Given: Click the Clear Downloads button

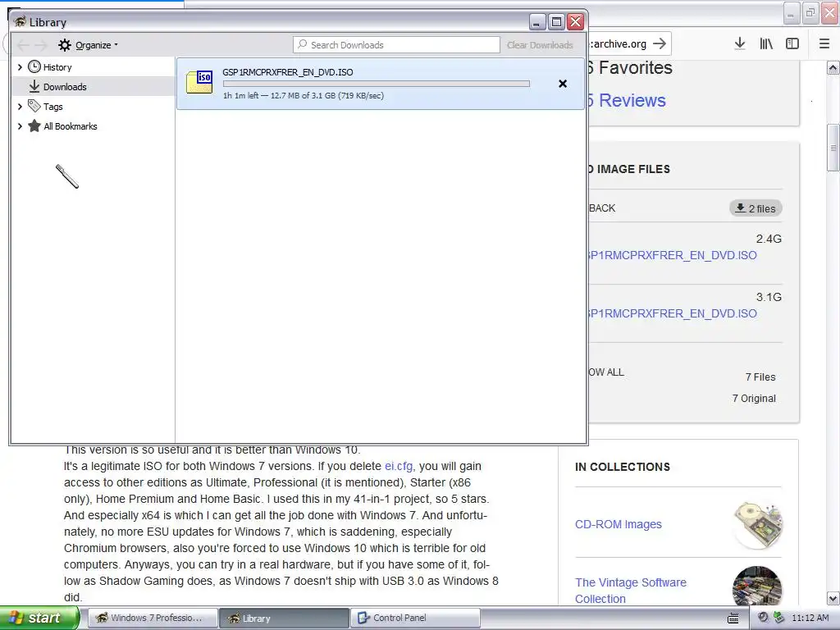Looking at the screenshot, I should (x=540, y=45).
